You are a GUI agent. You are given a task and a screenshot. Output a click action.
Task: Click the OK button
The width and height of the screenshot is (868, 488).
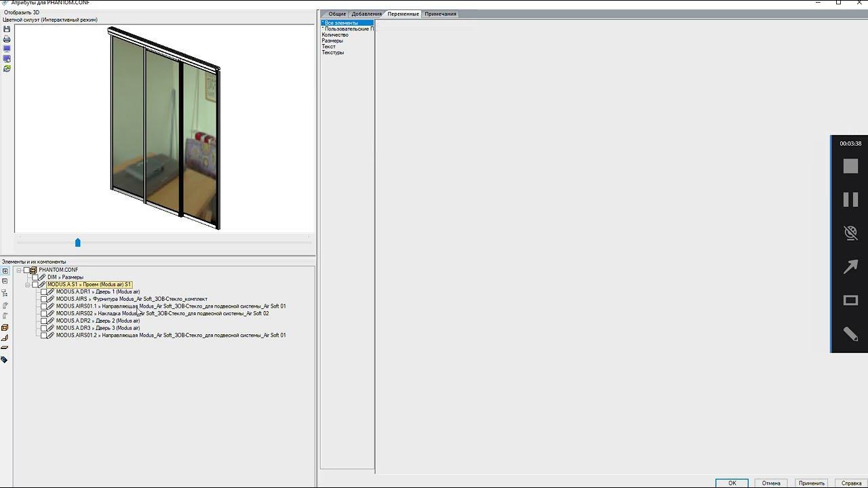[732, 483]
